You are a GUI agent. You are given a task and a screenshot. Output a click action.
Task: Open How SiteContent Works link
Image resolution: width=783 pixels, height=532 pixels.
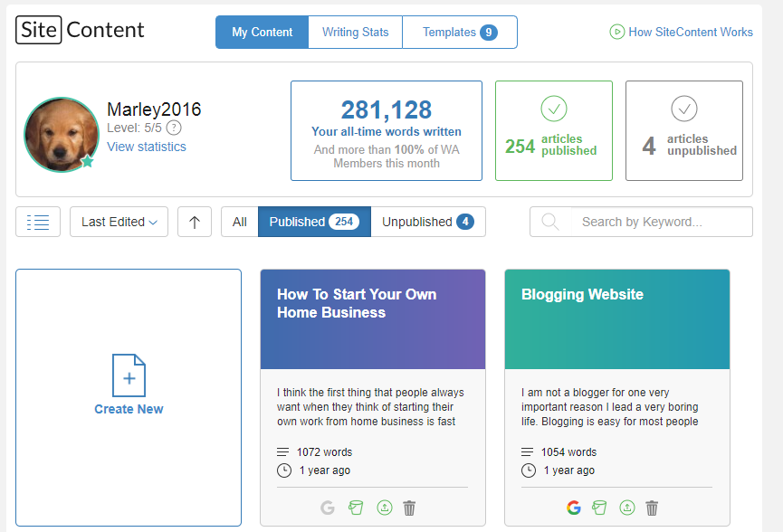pyautogui.click(x=691, y=32)
